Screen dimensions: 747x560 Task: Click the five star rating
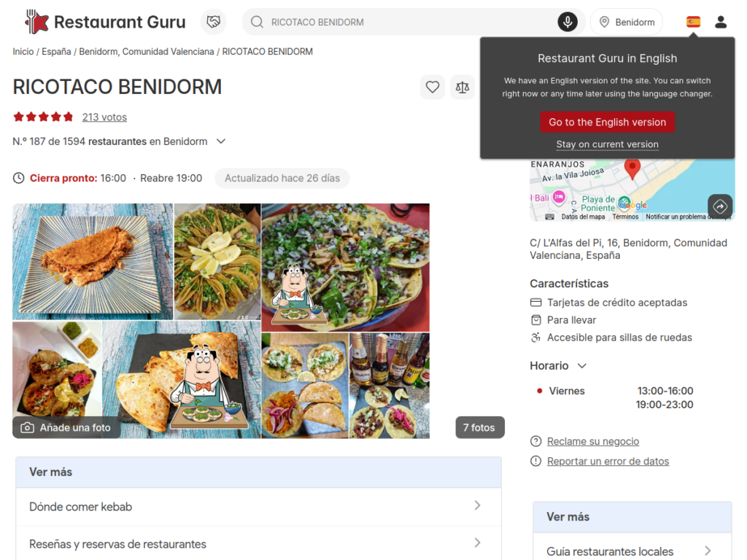(43, 117)
